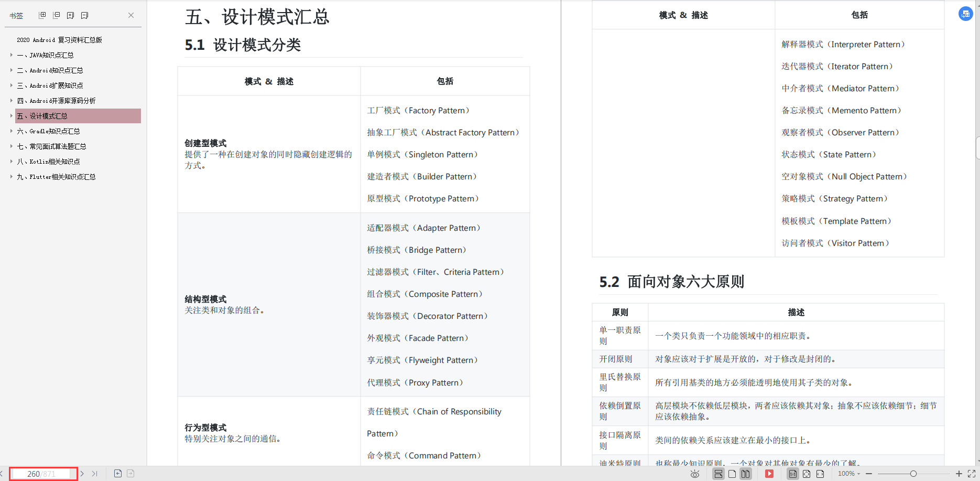This screenshot has width=980, height=481.
Task: Switch to fit-page view mode
Action: pyautogui.click(x=806, y=474)
